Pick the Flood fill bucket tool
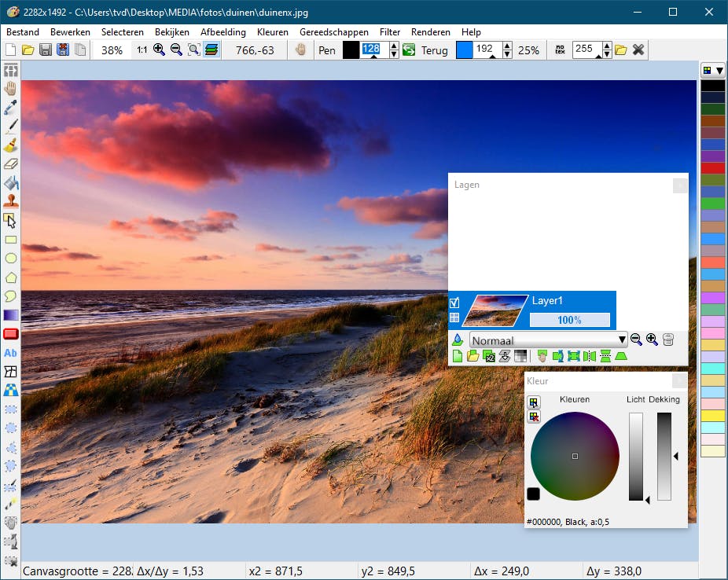 coord(11,182)
